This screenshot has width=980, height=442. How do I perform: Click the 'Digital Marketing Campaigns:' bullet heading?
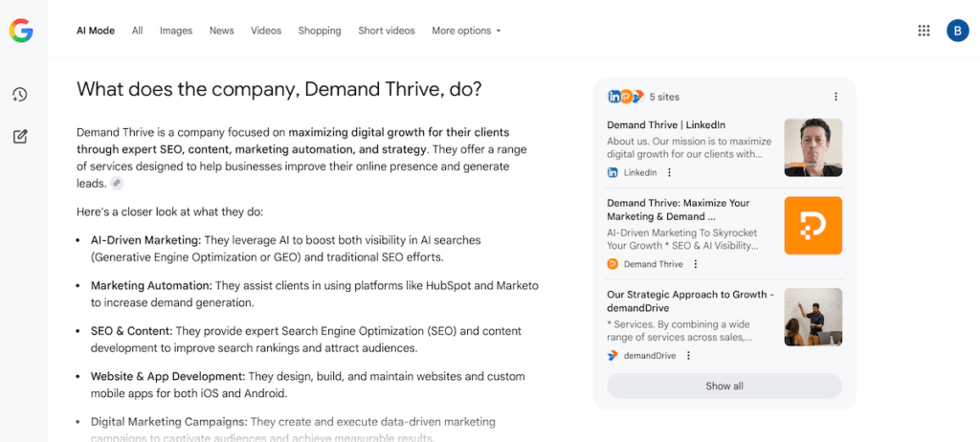click(169, 422)
